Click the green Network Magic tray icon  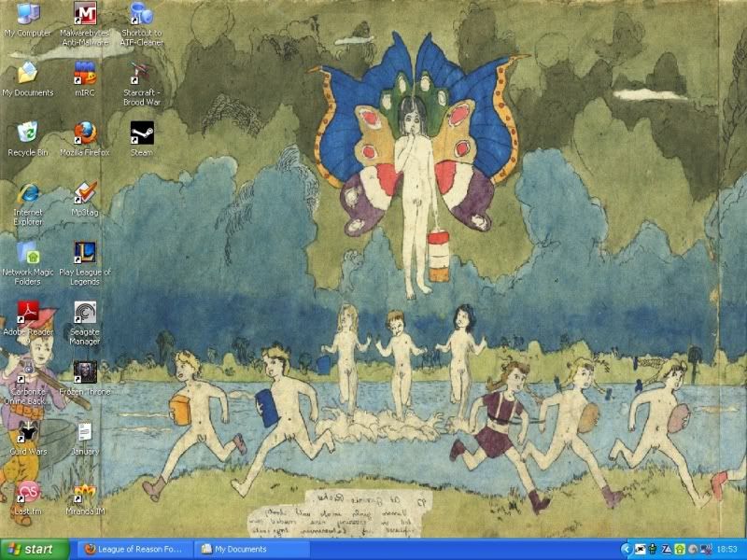click(680, 549)
